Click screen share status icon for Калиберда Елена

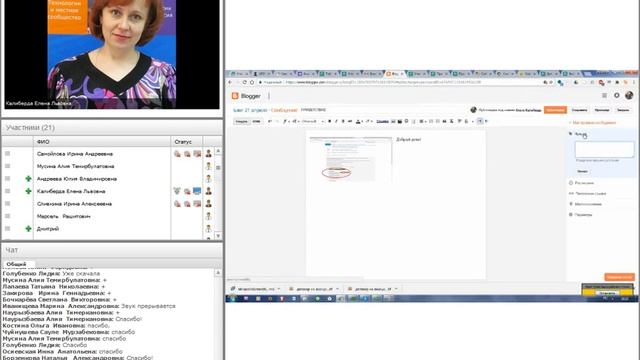tap(197, 191)
